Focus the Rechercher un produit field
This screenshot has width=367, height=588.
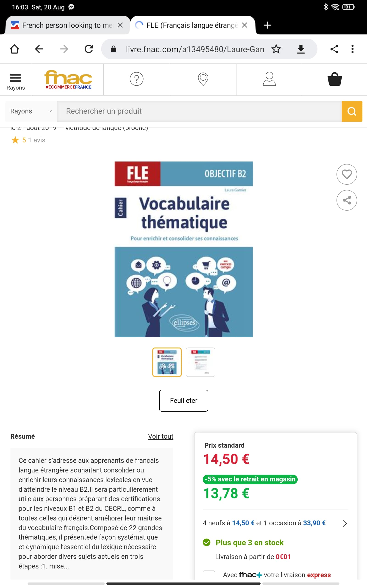[199, 111]
